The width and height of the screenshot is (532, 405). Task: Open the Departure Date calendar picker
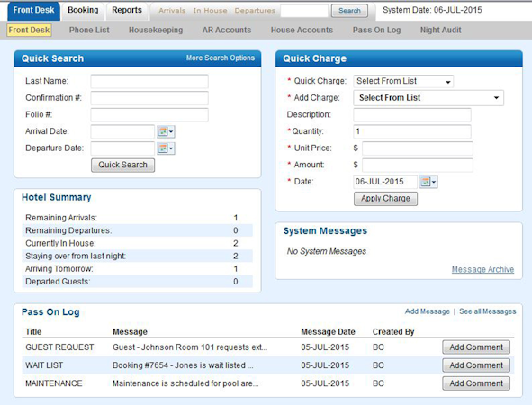click(x=166, y=148)
